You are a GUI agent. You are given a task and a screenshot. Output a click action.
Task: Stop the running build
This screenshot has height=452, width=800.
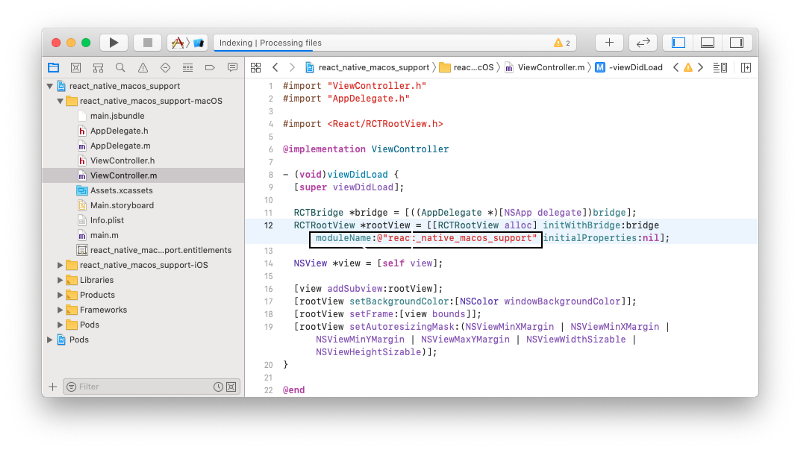pyautogui.click(x=147, y=43)
